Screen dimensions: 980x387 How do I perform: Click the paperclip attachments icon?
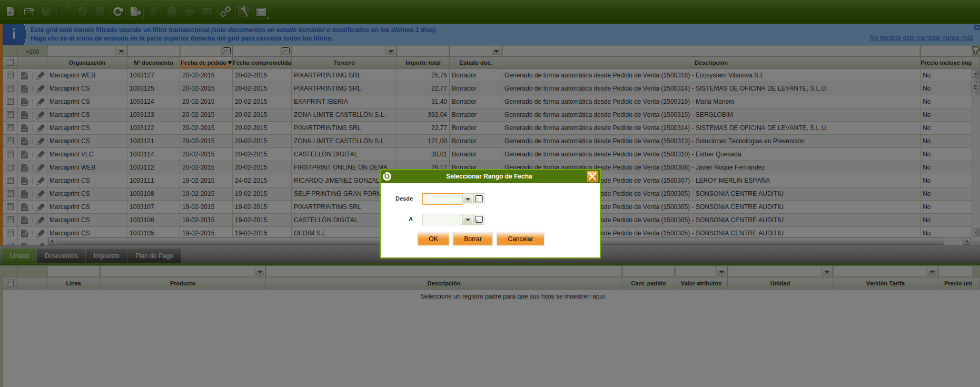154,11
